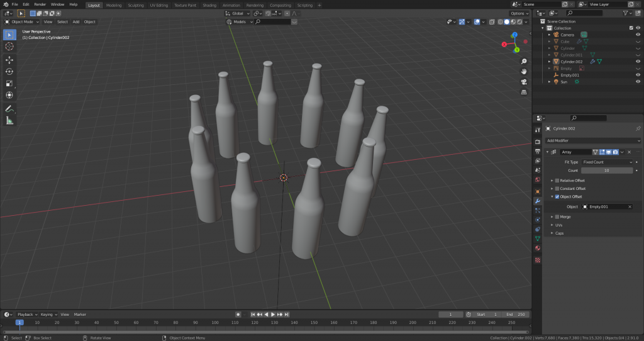The height and width of the screenshot is (341, 644).
Task: Open the Add Modifier dropdown
Action: pyautogui.click(x=592, y=140)
